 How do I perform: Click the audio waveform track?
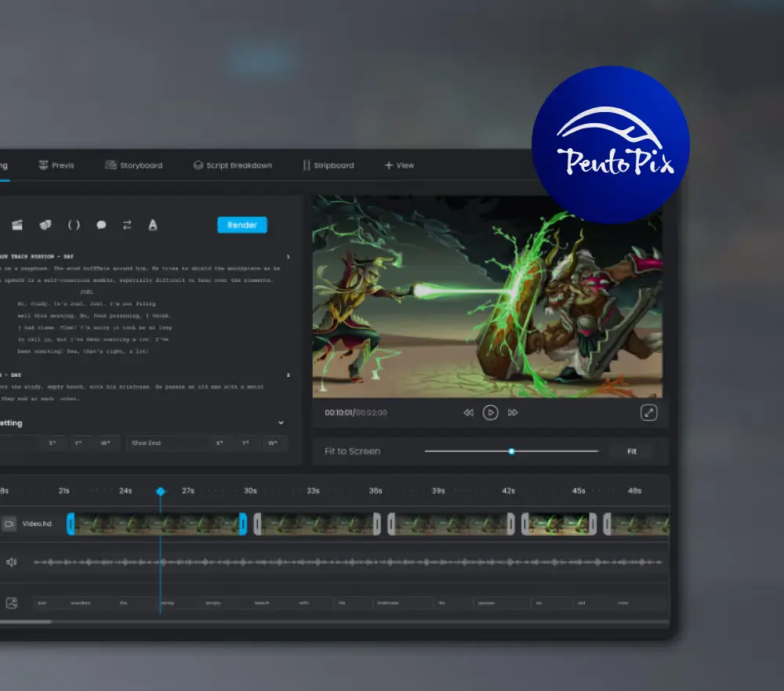pyautogui.click(x=348, y=562)
